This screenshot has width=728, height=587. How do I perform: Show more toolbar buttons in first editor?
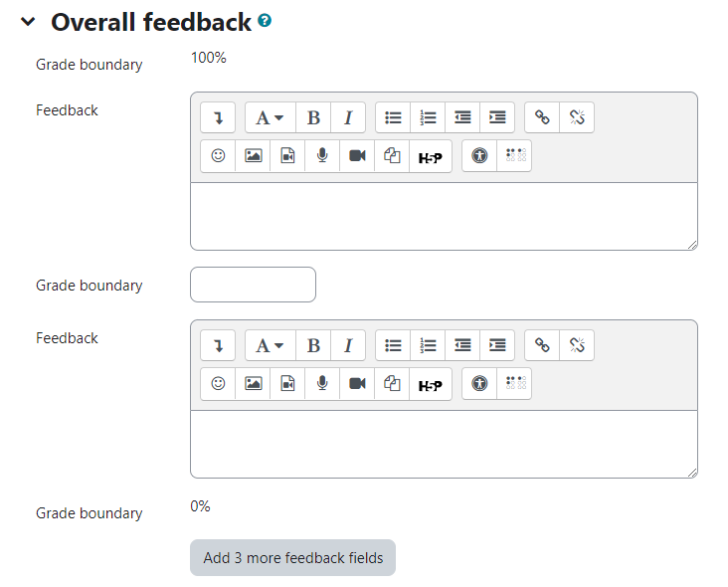(x=218, y=117)
